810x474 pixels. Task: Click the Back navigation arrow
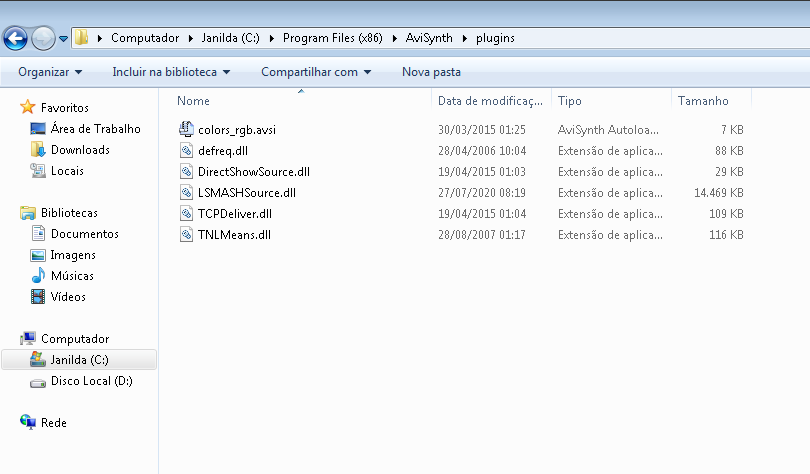[15, 38]
